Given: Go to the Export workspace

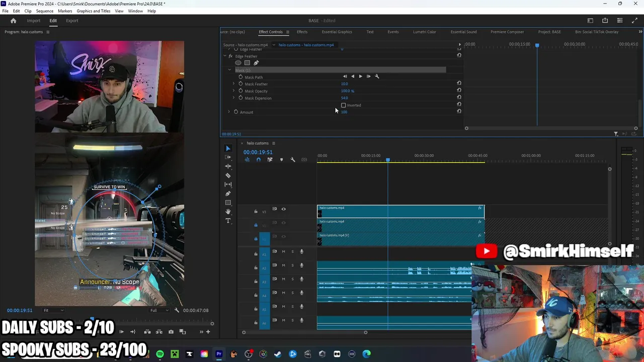Looking at the screenshot, I should coord(72,21).
